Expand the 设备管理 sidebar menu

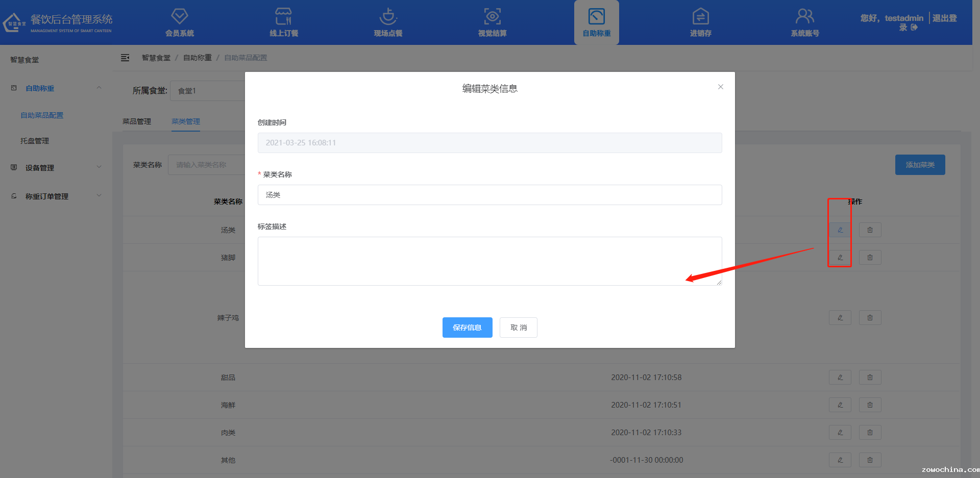pos(56,168)
